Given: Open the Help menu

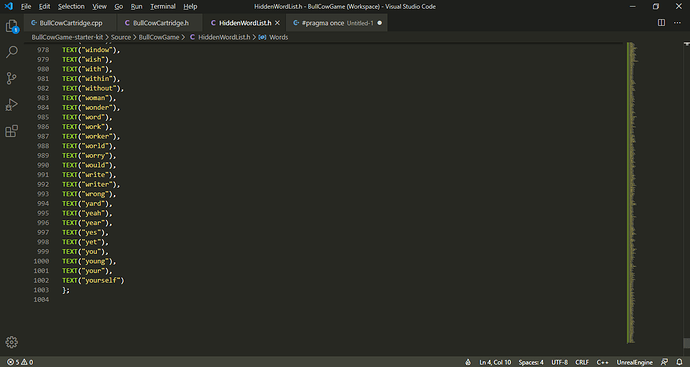Looking at the screenshot, I should click(x=190, y=7).
